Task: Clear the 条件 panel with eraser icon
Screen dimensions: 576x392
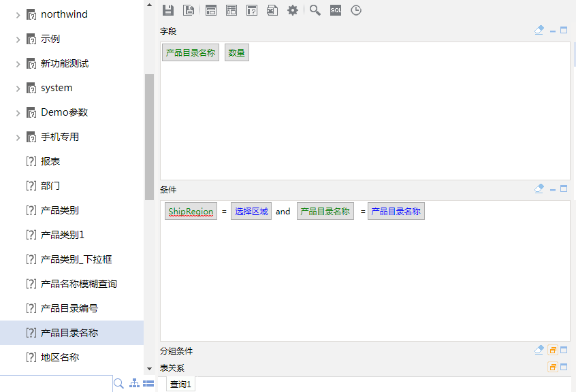Action: (x=539, y=189)
